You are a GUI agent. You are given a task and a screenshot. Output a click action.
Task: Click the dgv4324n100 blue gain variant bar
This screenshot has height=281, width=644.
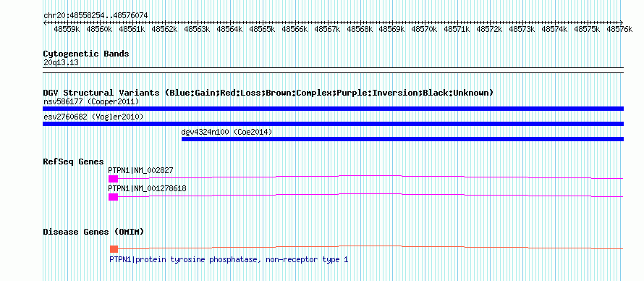tap(402, 139)
